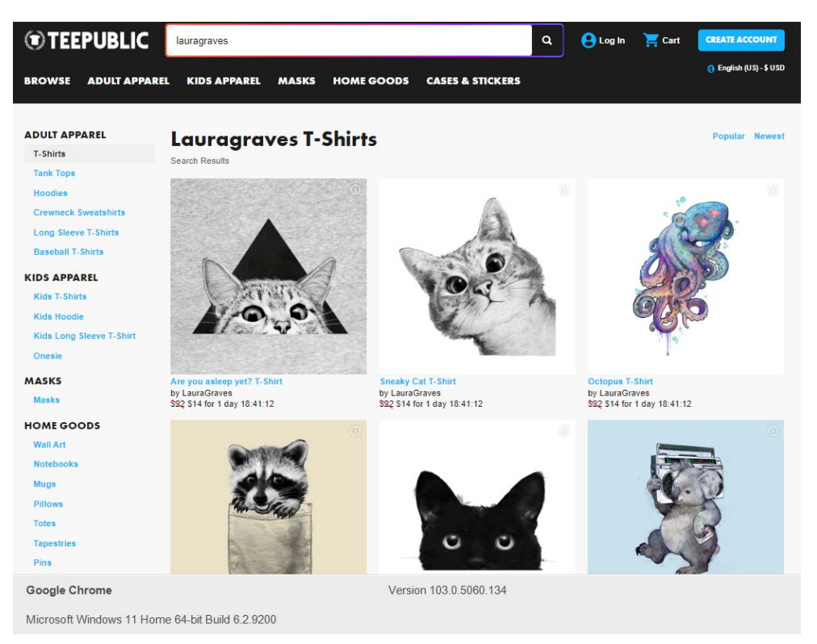Open the Octopus T-Shirt thumbnail
Screen dimensions: 817x644
coord(685,276)
